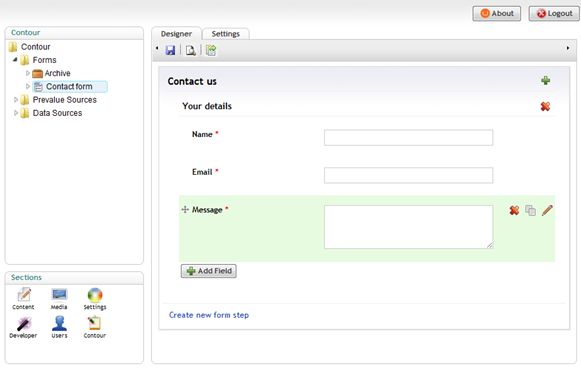
Task: Expand the Contact form tree node
Action: point(27,86)
